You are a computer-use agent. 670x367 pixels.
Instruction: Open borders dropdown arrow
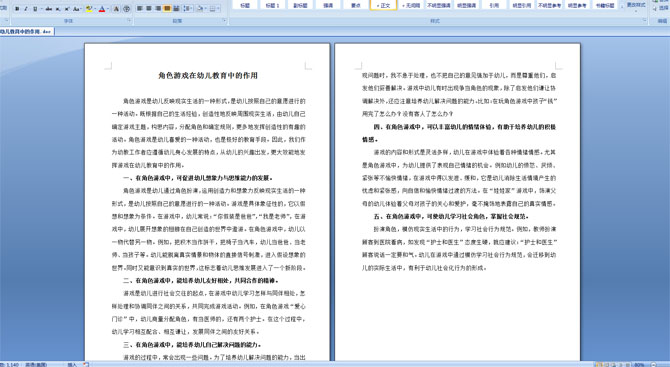point(219,9)
